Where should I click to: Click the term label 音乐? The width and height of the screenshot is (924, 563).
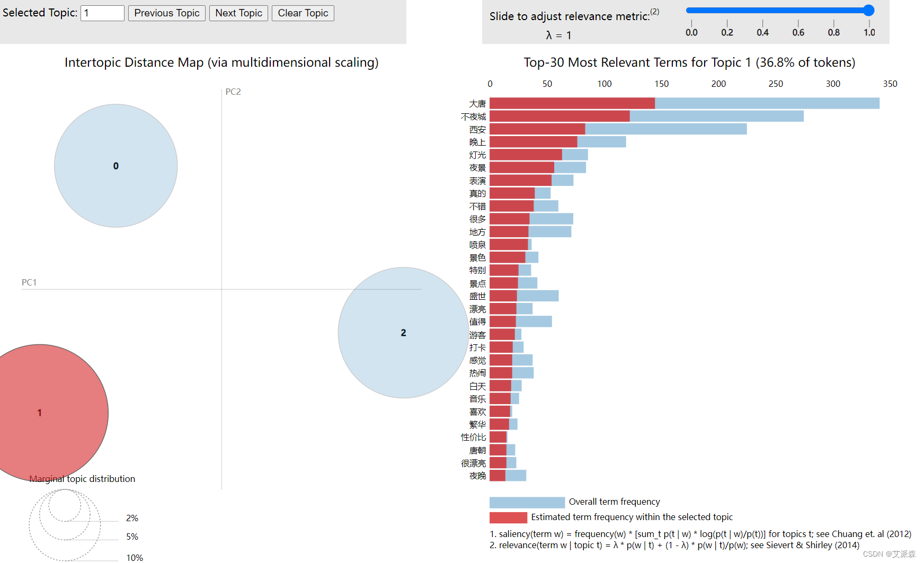click(x=477, y=399)
